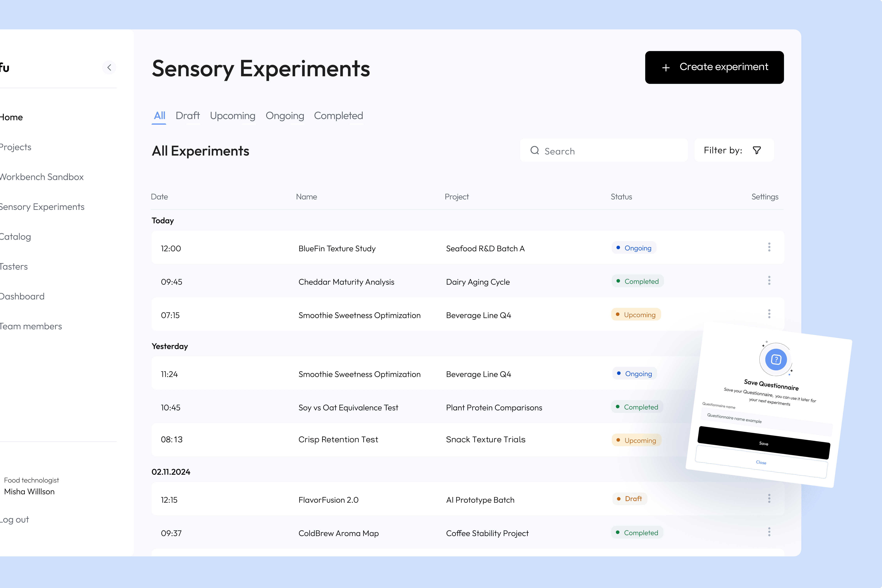Click Log out in the sidebar

[14, 520]
